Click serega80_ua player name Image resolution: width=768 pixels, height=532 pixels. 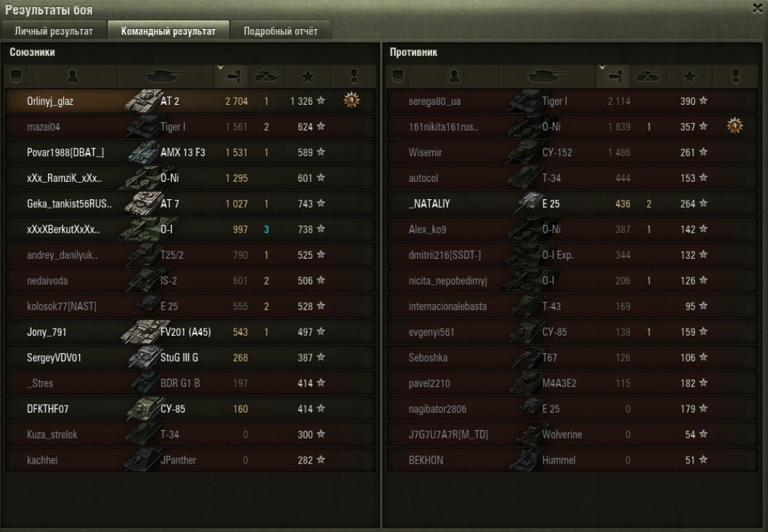click(x=434, y=101)
